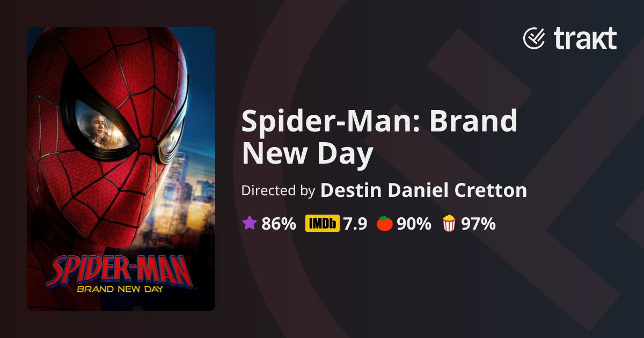This screenshot has height=338, width=644.
Task: Select the 90% tomato critic score
Action: 414,224
